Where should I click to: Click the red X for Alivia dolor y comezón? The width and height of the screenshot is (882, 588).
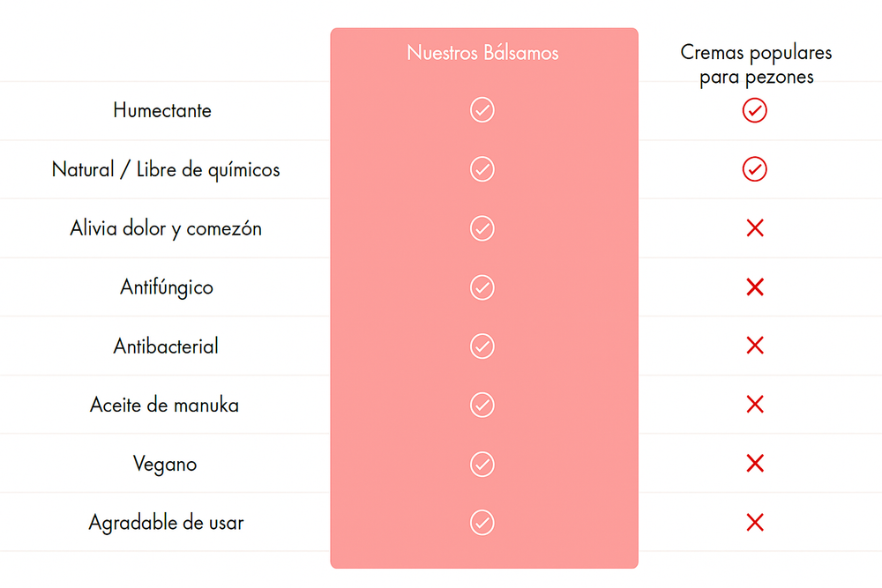(x=755, y=228)
